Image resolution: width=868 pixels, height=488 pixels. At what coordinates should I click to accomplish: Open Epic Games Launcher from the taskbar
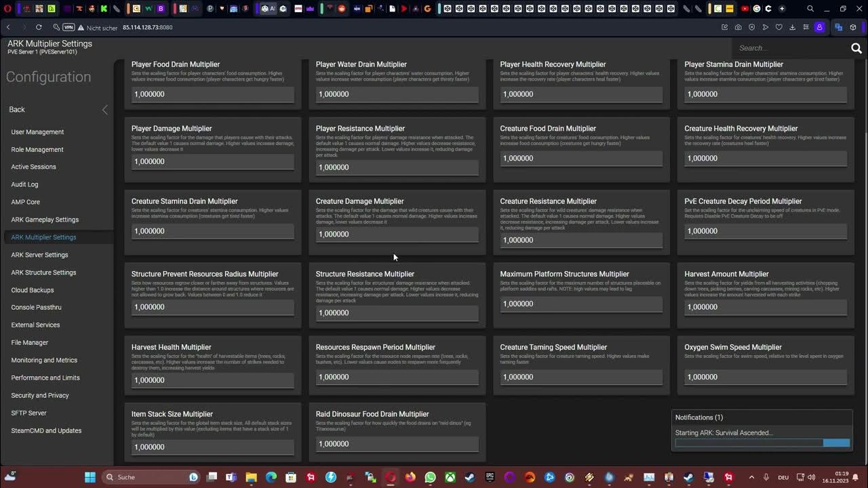click(x=490, y=477)
